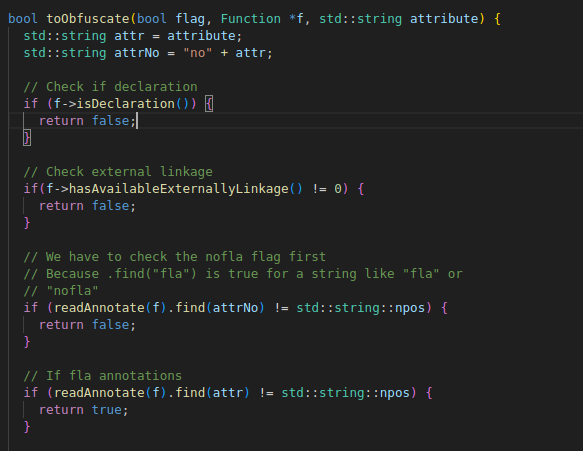Click find(attr) in the last if statement
This screenshot has height=451, width=583.
pos(212,393)
